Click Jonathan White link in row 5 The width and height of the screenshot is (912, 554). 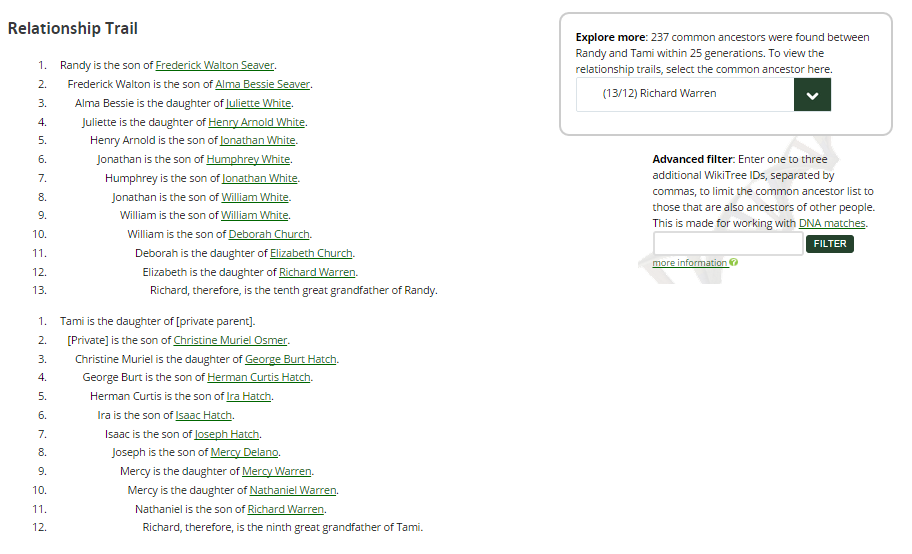coord(258,140)
